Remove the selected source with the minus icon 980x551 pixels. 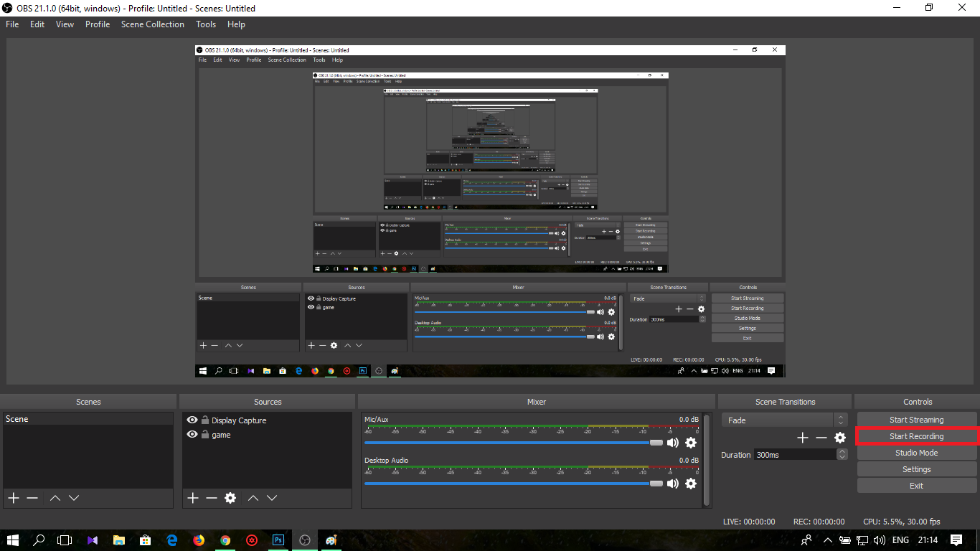(211, 498)
